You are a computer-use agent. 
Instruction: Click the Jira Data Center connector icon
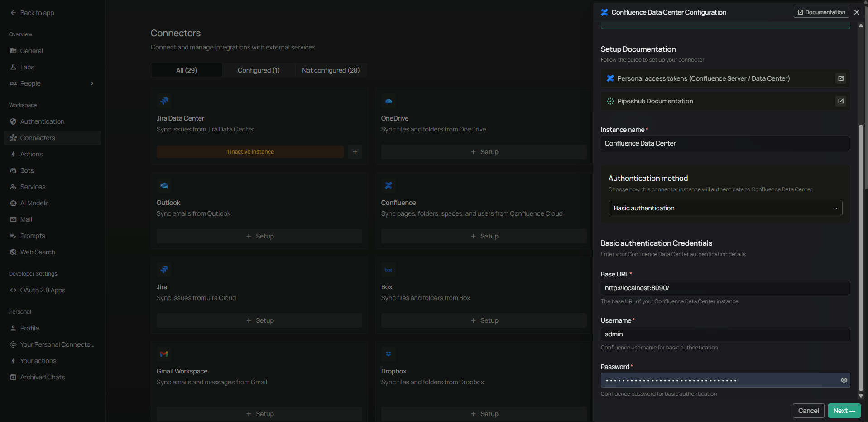tap(164, 101)
